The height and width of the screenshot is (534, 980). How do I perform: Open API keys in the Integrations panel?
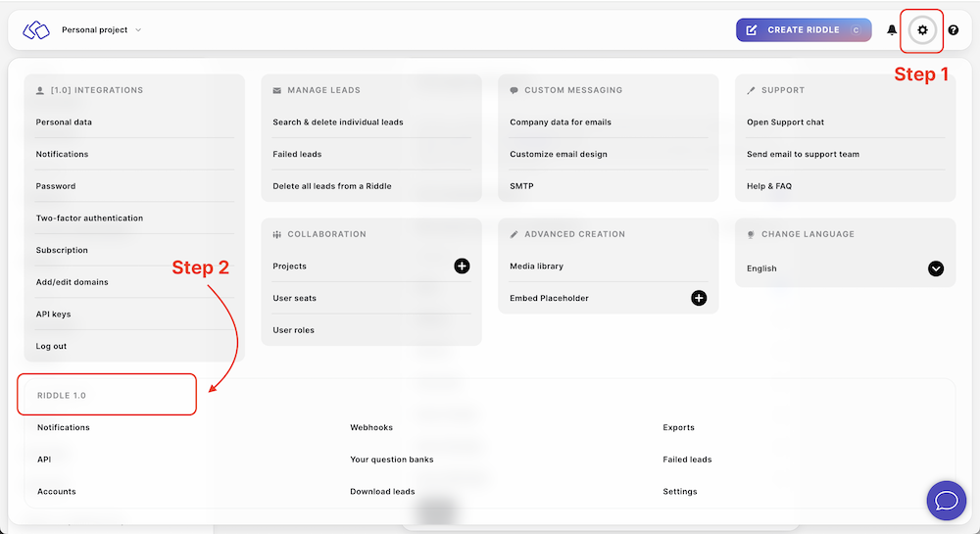(x=54, y=315)
